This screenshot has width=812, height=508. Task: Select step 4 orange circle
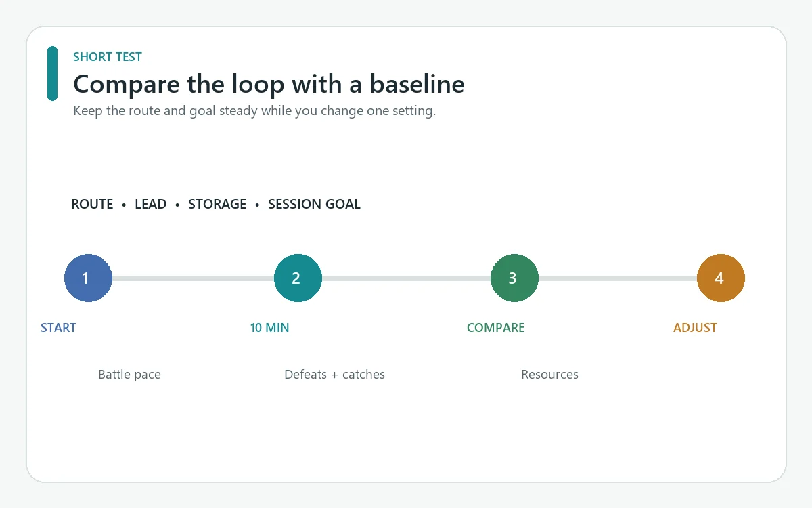pos(721,278)
